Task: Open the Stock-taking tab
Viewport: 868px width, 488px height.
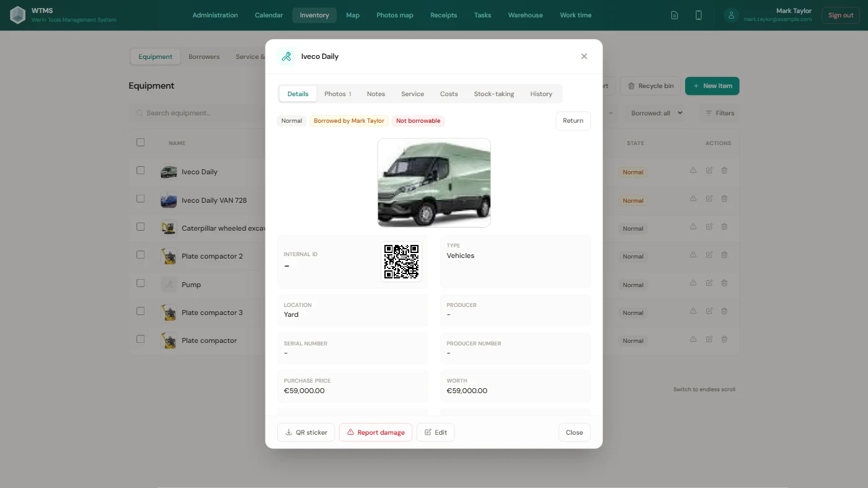Action: 494,94
